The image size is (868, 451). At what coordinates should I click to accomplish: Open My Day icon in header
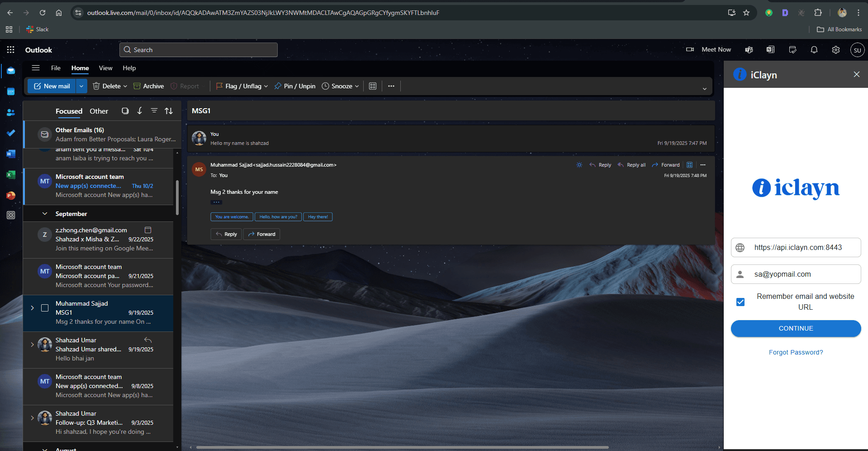[x=792, y=50]
